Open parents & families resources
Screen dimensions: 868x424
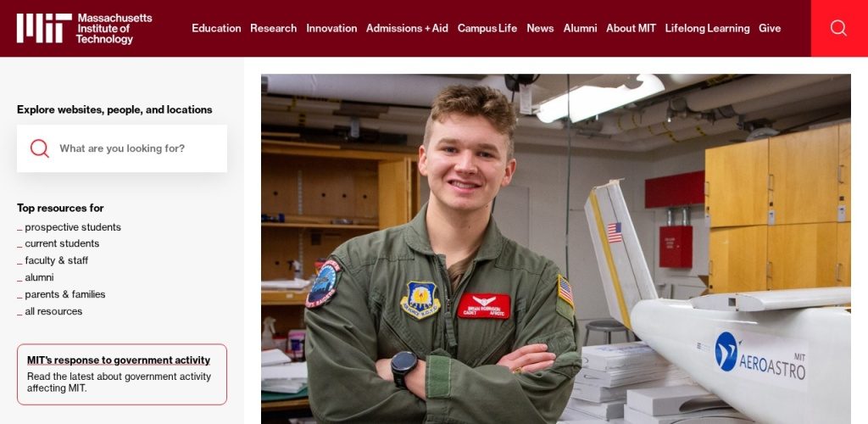(x=64, y=294)
